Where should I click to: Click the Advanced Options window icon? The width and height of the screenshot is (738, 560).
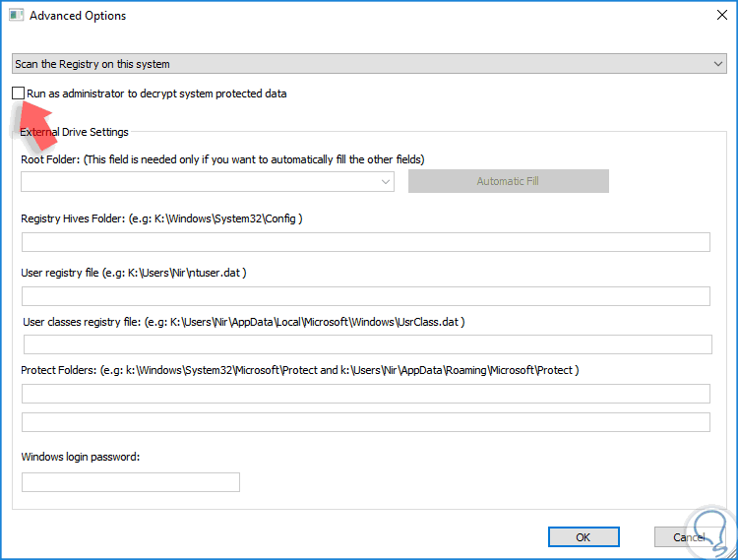click(x=16, y=16)
